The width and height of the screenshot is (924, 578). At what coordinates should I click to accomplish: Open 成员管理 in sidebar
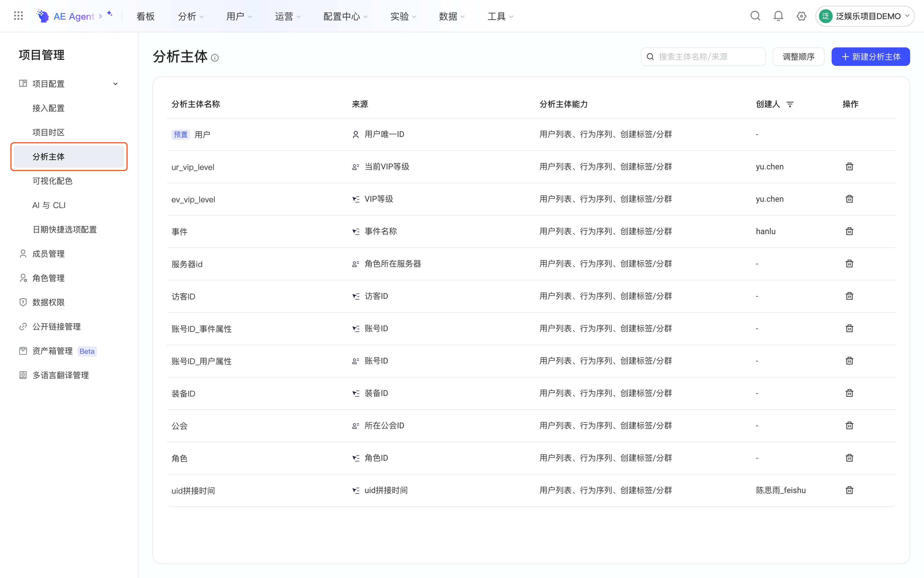[49, 254]
